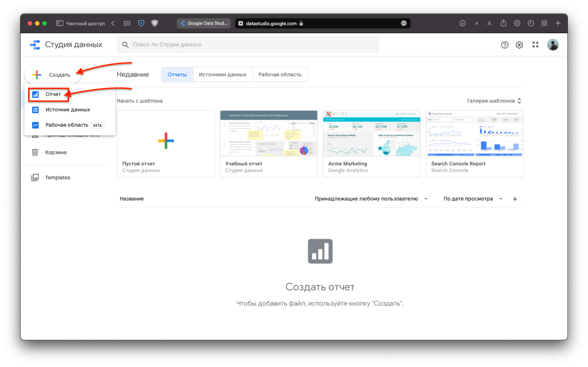Click the blue shield extension icon
Viewport: 588px width, 367px height.
point(141,23)
